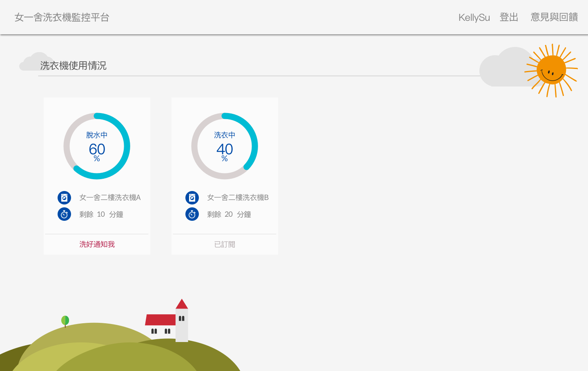This screenshot has height=371, width=588.
Task: Click the 女一舍洗衣機監控平台 site title
Action: click(x=62, y=17)
